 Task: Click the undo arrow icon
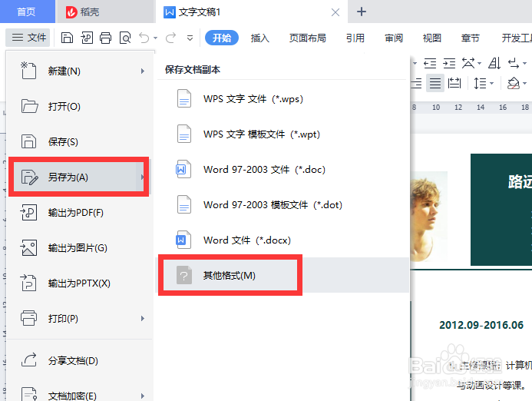144,38
